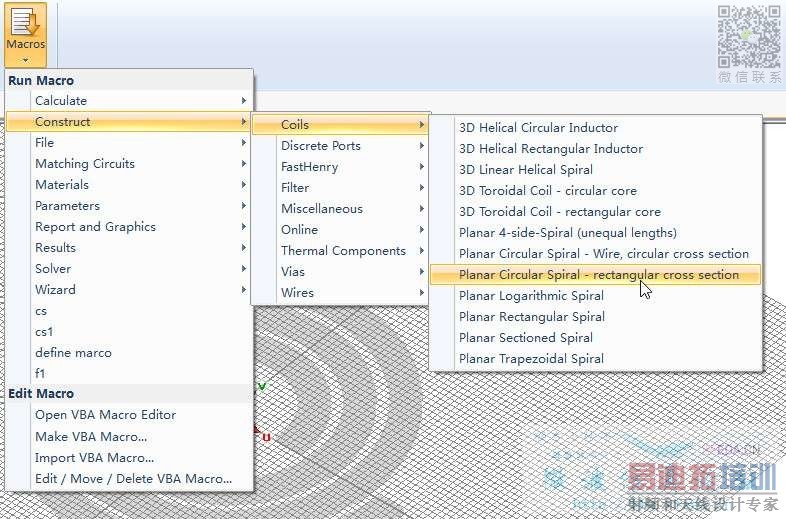Open the Discrete Ports submenu
The height and width of the screenshot is (519, 786).
340,146
